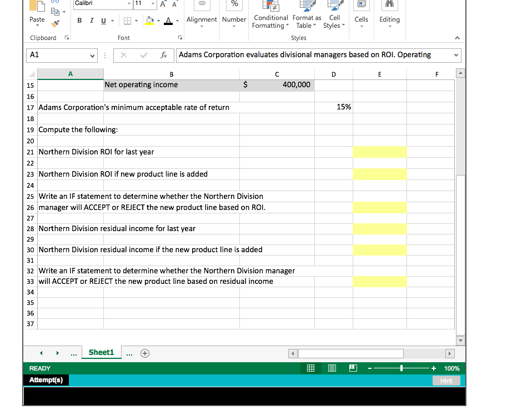Switch to Page Layout view icon
This screenshot has width=512, height=420.
(x=332, y=368)
